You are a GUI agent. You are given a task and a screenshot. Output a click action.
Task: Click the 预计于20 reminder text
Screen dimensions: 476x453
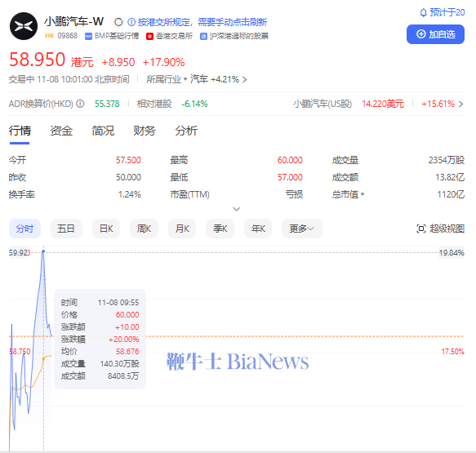pyautogui.click(x=447, y=12)
